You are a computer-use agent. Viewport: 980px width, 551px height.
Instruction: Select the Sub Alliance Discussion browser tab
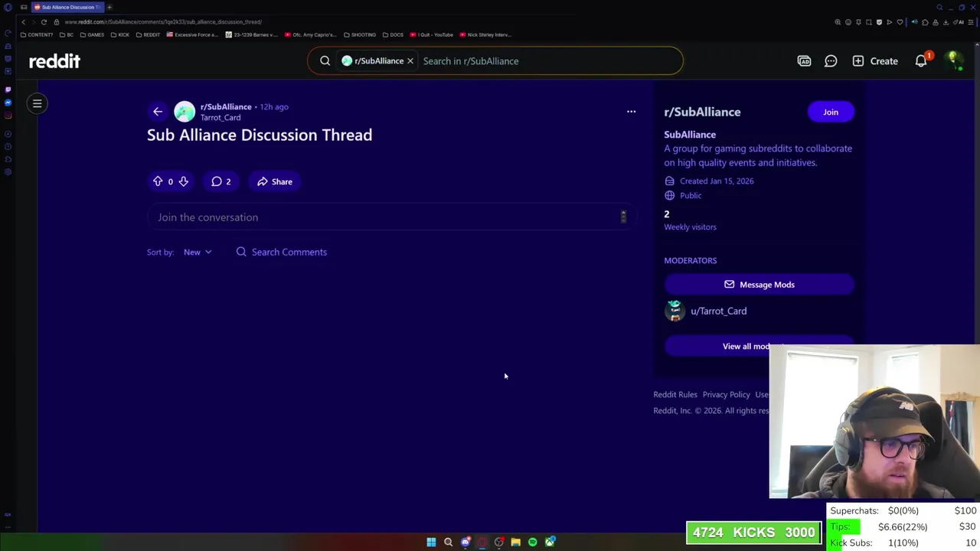click(x=67, y=7)
